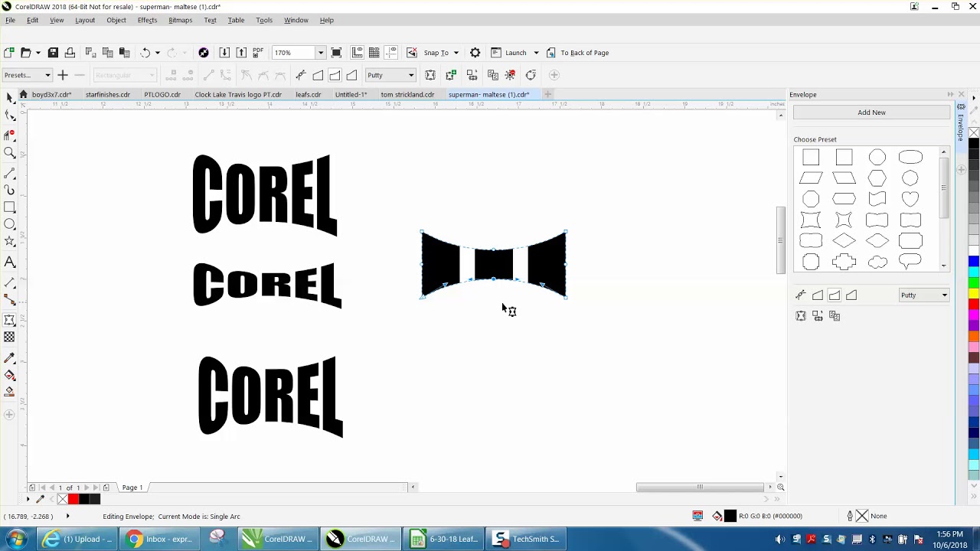Open the Snap To dropdown
The image size is (980, 551).
[x=456, y=53]
